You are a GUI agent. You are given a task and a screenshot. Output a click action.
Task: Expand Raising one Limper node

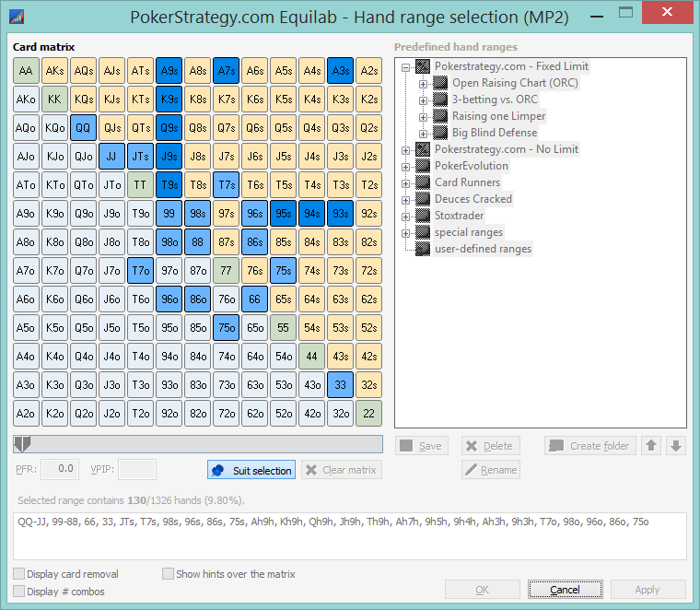[x=423, y=117]
